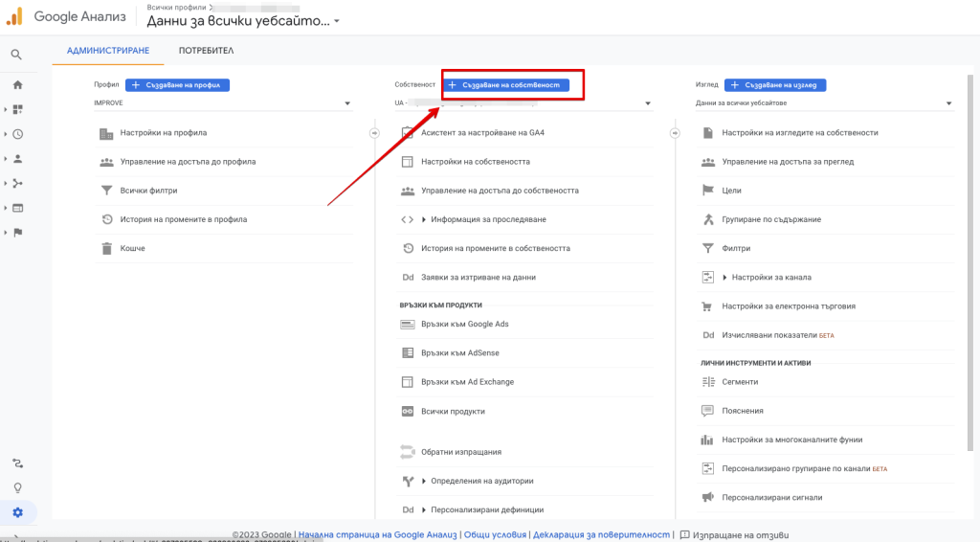The height and width of the screenshot is (542, 980).
Task: Open the account selector in header
Action: coord(244,21)
